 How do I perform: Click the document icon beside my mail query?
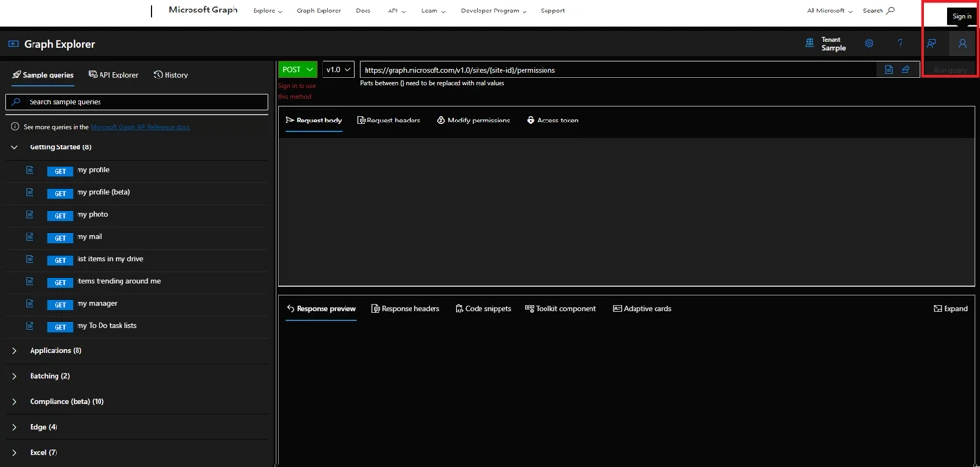pos(30,236)
